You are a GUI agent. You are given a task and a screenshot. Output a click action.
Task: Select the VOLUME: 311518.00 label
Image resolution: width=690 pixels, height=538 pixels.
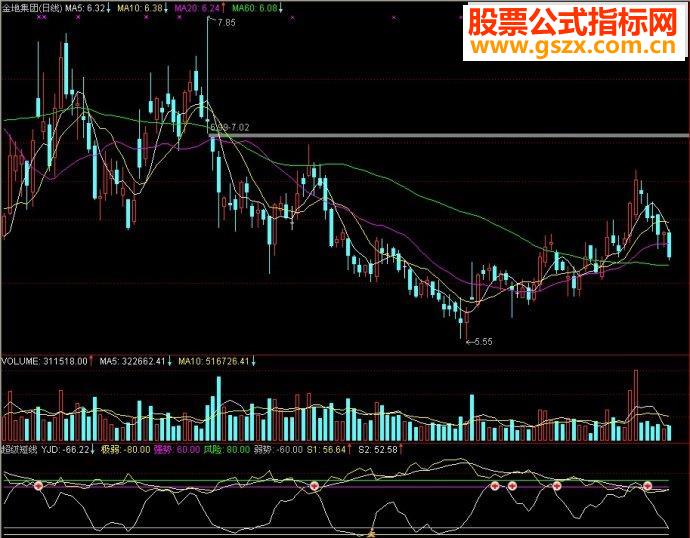(47, 361)
